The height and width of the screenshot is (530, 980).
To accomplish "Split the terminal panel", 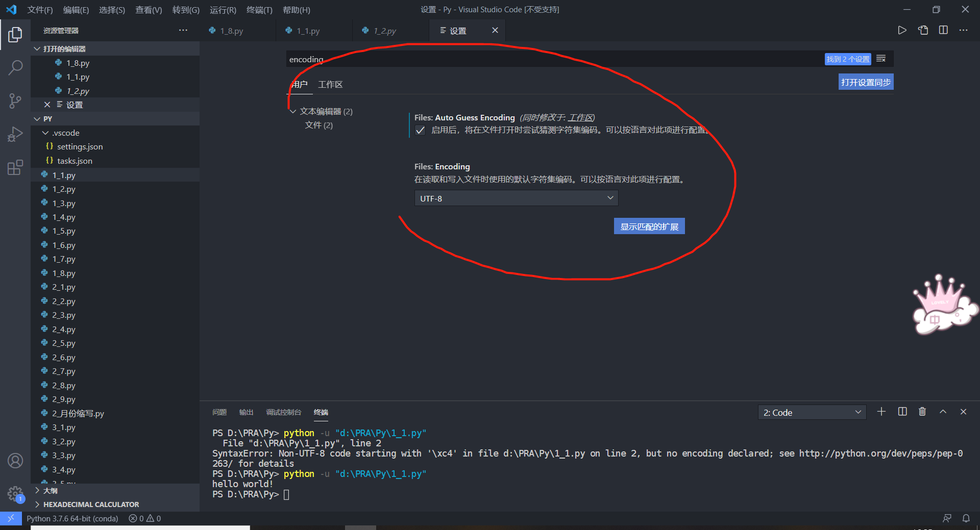I will click(902, 412).
